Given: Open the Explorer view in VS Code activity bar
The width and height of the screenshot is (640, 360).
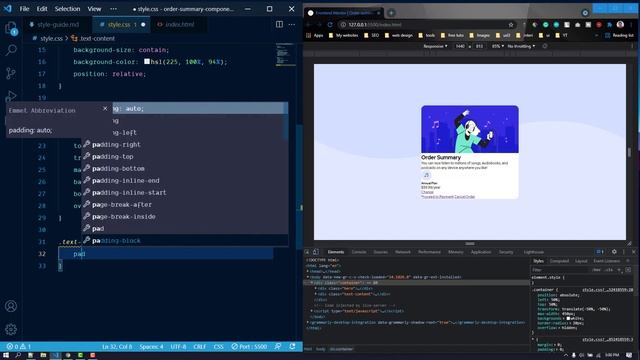Looking at the screenshot, I should [11, 28].
